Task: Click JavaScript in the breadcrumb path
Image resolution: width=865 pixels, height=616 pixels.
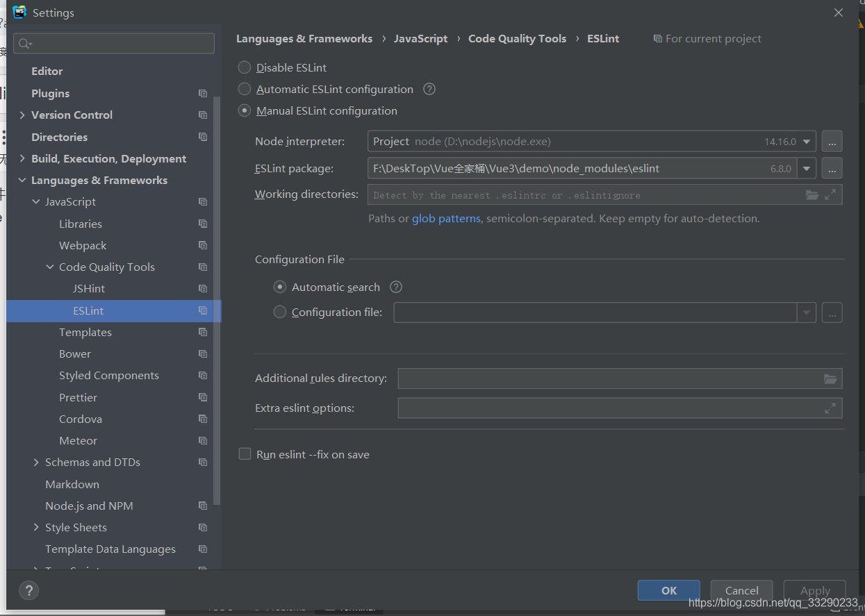Action: coord(420,39)
